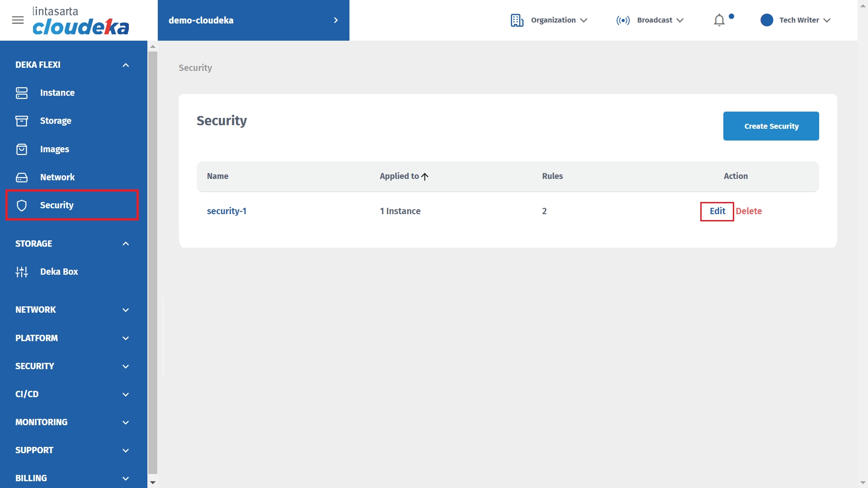Click the hamburger menu icon
Image resolution: width=868 pixels, height=488 pixels.
pyautogui.click(x=18, y=20)
